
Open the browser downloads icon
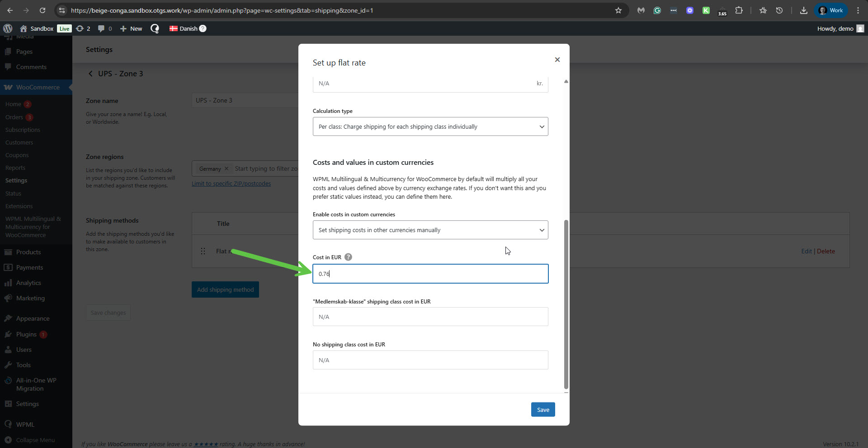(803, 10)
